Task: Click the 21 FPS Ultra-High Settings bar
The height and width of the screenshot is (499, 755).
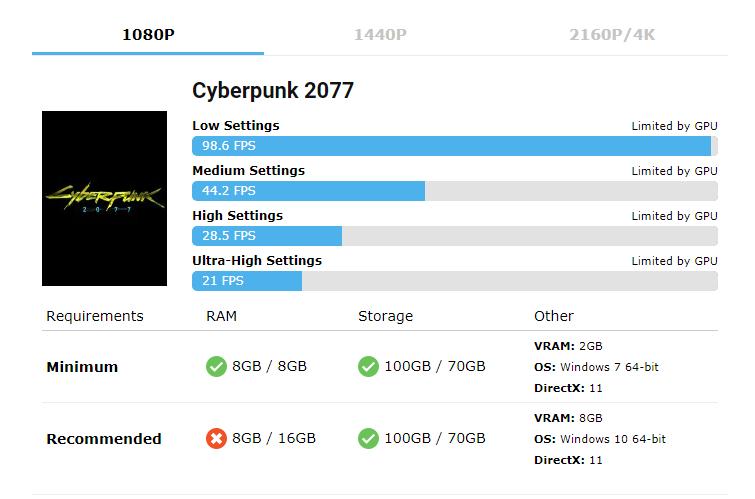Action: 455,281
